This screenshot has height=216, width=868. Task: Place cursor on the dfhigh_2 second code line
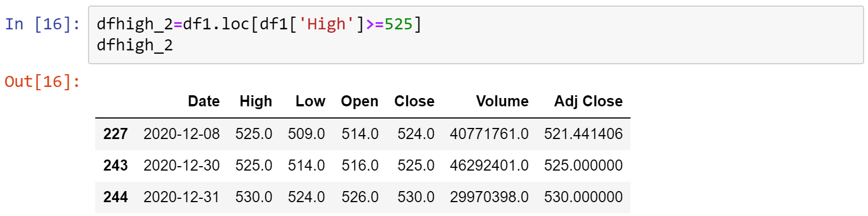135,45
